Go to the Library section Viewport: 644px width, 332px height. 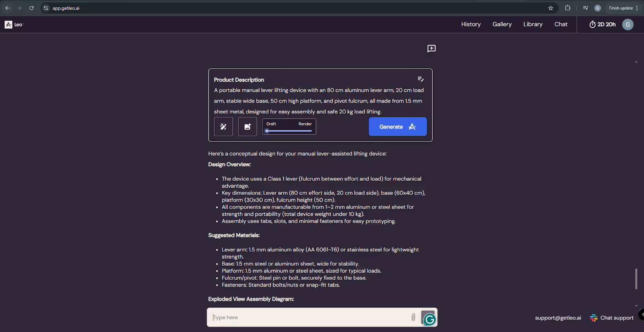tap(533, 24)
